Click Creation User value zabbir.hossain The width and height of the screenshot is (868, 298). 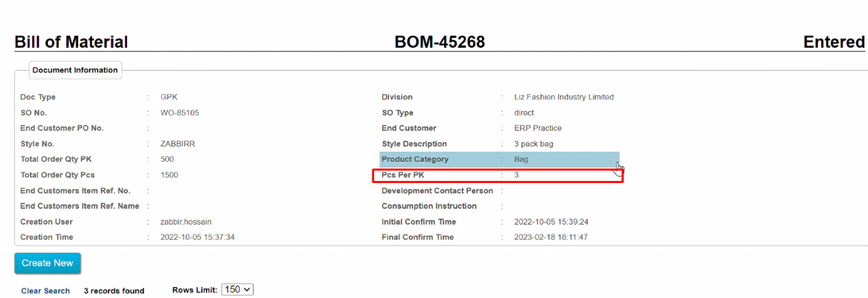(185, 222)
